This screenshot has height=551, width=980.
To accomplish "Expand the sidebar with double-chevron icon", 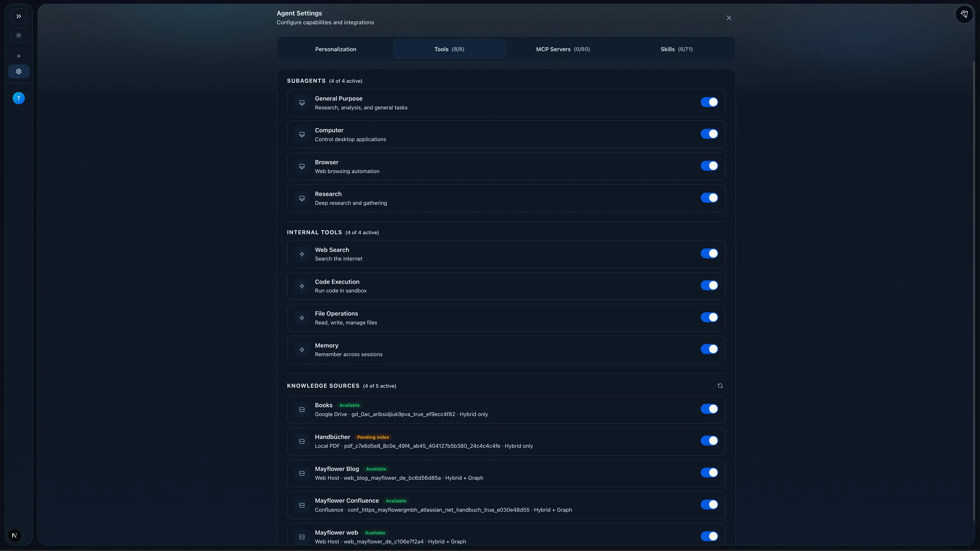I will 18,16.
